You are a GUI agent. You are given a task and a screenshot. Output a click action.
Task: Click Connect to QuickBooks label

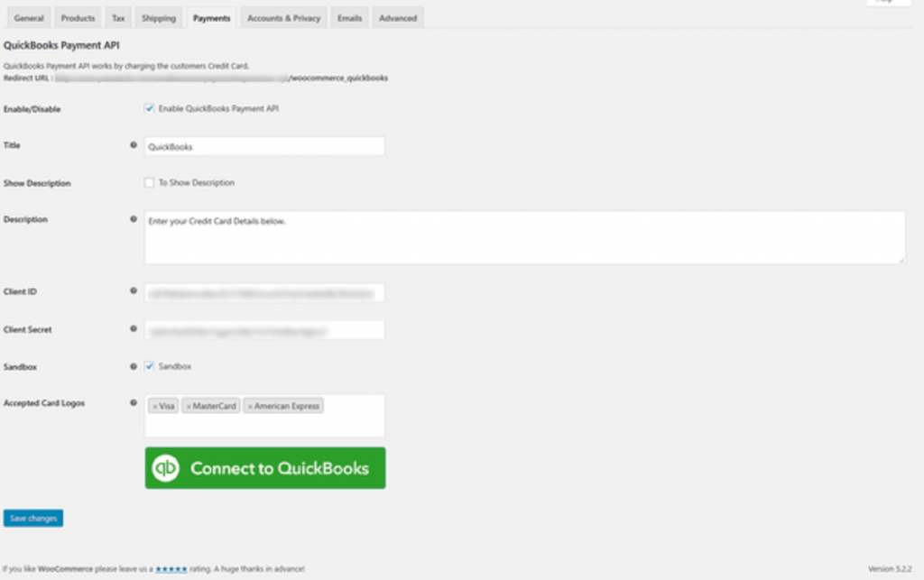[280, 468]
